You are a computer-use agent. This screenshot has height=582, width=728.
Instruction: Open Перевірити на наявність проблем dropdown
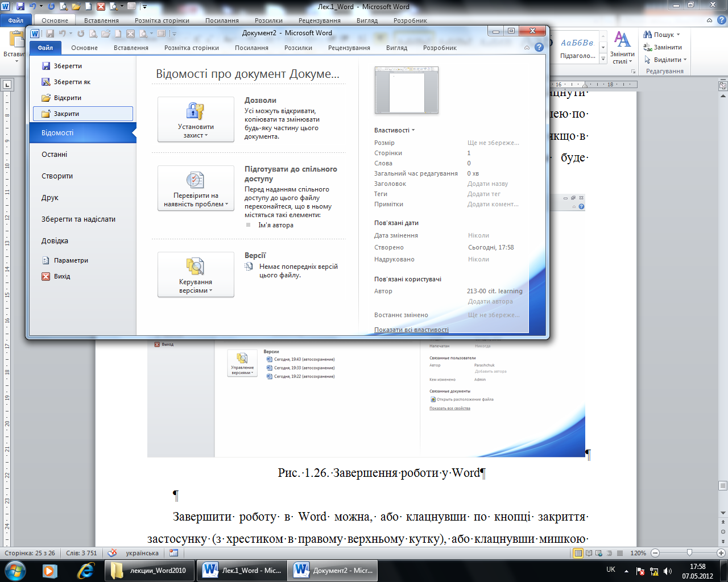196,188
